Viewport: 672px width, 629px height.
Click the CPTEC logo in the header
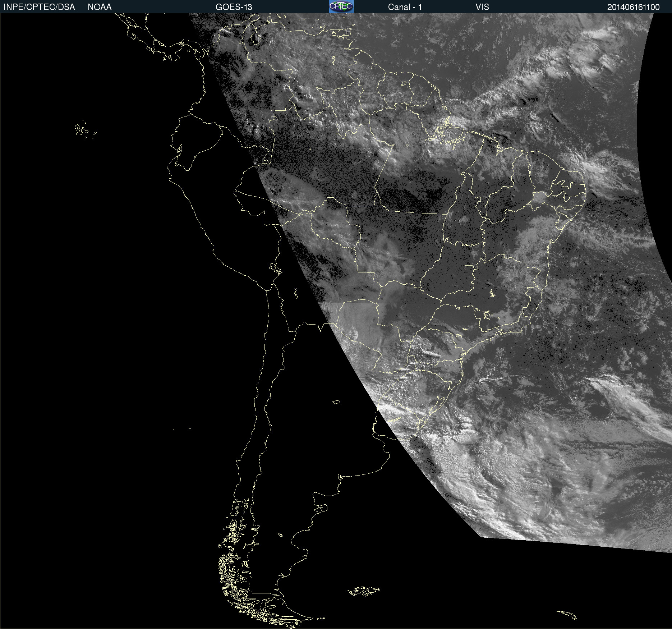coord(341,6)
